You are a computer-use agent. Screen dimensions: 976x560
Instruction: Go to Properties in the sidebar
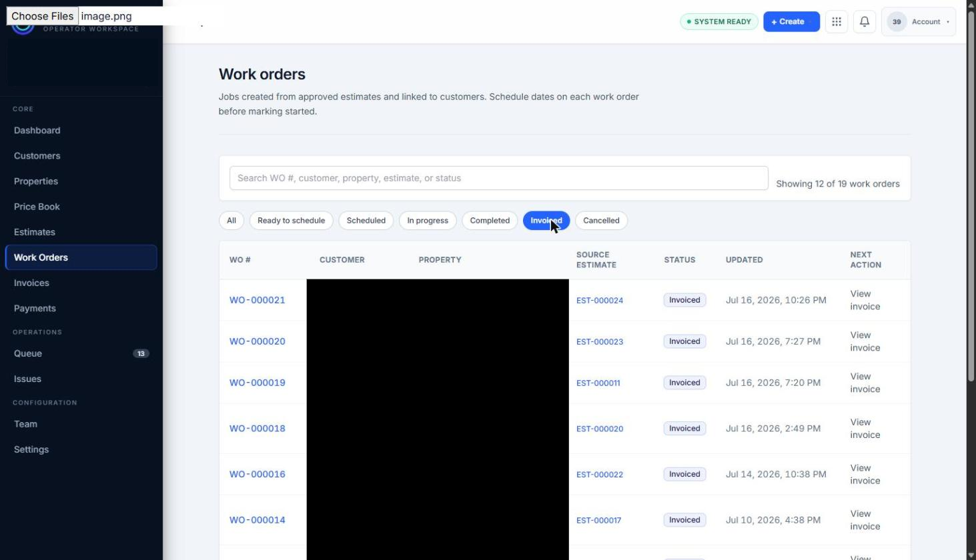click(x=81, y=181)
